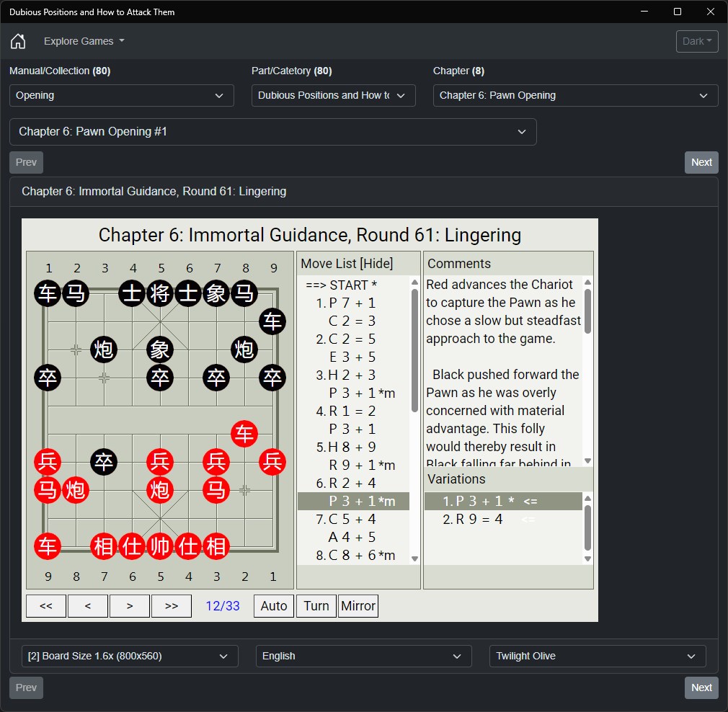The width and height of the screenshot is (728, 712).
Task: Click the Comments panel scrollbar thumb
Action: [x=587, y=311]
